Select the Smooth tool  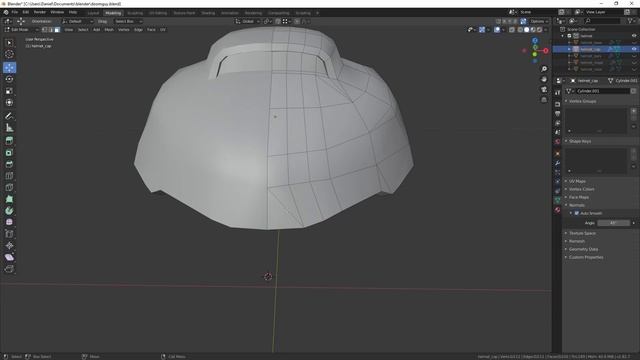(x=9, y=222)
